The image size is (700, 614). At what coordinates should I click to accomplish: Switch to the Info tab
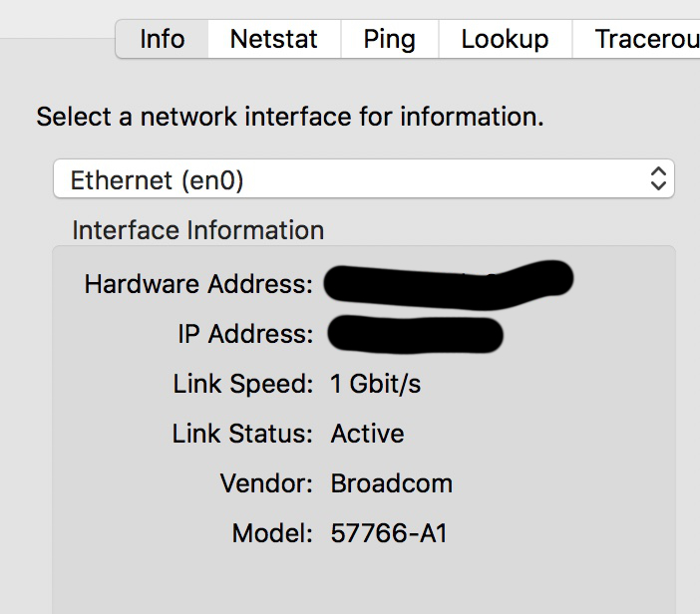pyautogui.click(x=163, y=39)
